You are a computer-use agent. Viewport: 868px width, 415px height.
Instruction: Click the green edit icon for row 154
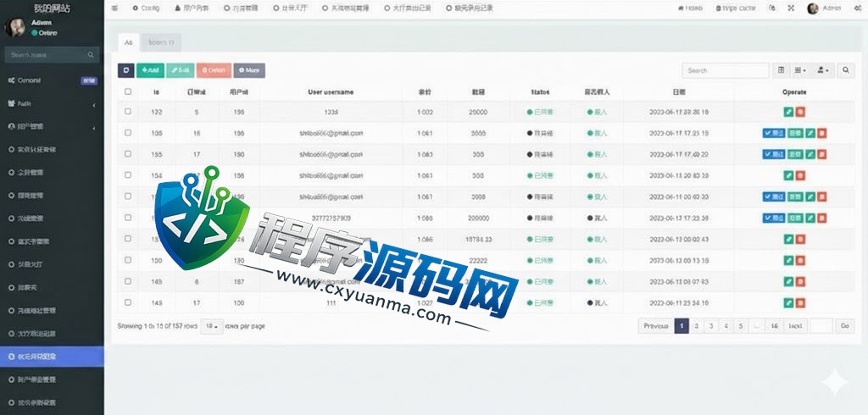pyautogui.click(x=789, y=175)
